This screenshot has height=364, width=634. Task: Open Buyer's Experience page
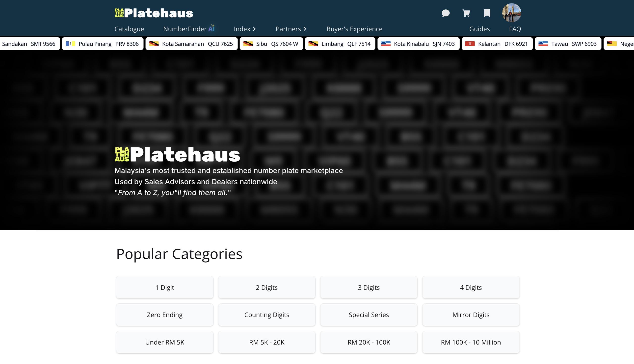[x=354, y=29]
